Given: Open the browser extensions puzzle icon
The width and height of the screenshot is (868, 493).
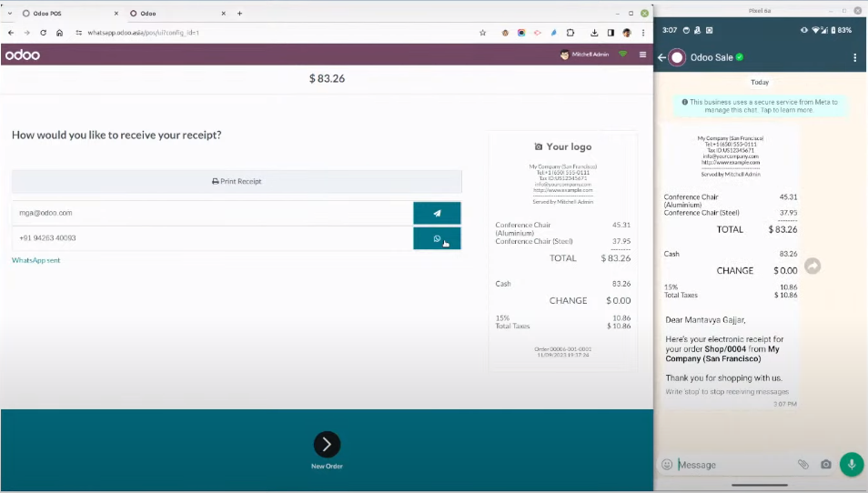Looking at the screenshot, I should (570, 33).
